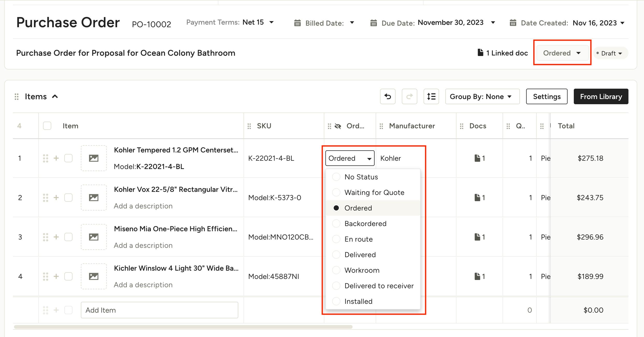Click the eye-slash icon in the Ordered column header

point(338,126)
